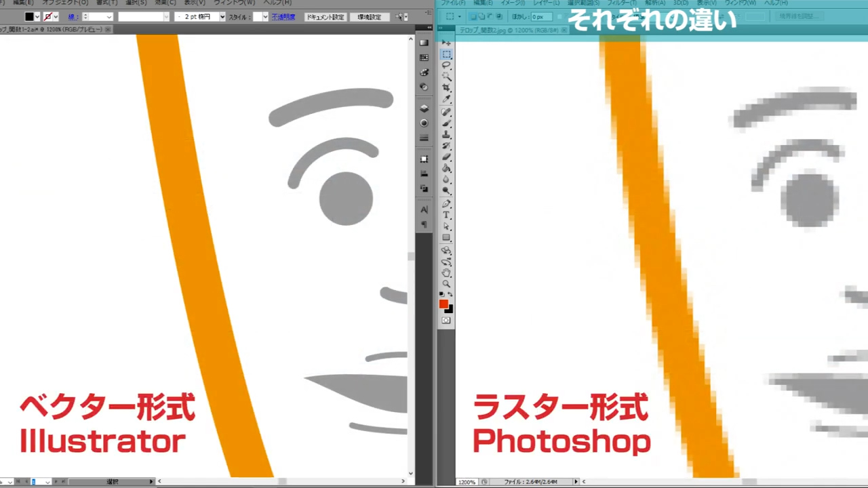This screenshot has height=488, width=868.
Task: Select the Crop tool in Photoshop
Action: point(446,88)
